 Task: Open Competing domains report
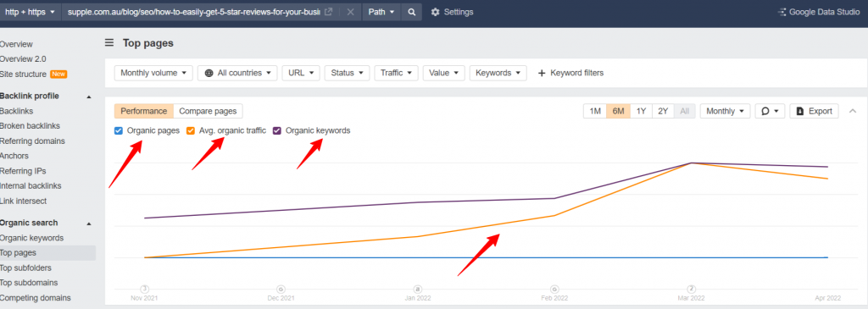(x=35, y=297)
